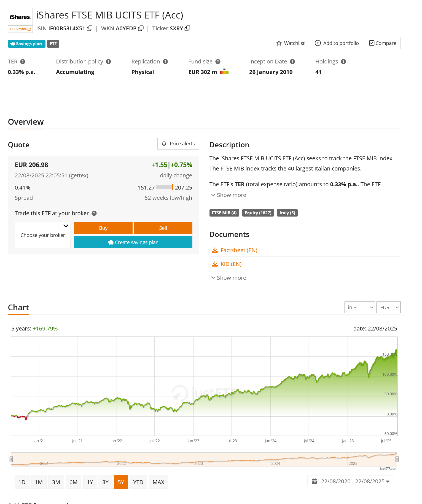Click the iShares logo
422x504 pixels.
click(x=20, y=17)
